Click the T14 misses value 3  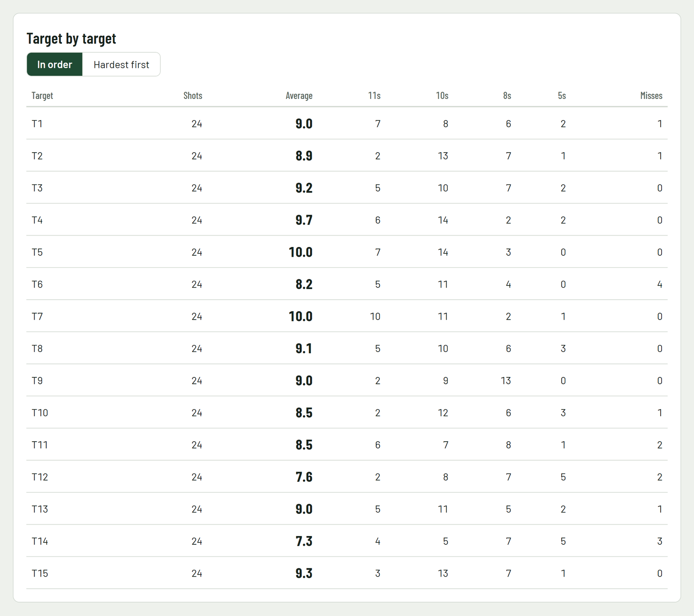pyautogui.click(x=660, y=542)
